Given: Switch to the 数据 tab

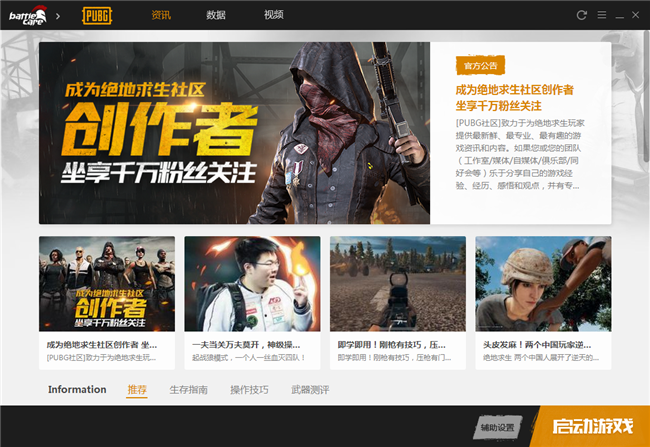Looking at the screenshot, I should 216,15.
